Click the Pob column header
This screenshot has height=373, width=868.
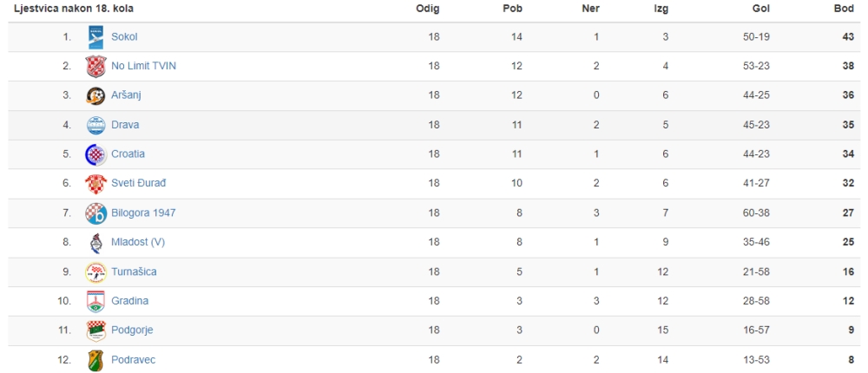(x=513, y=9)
